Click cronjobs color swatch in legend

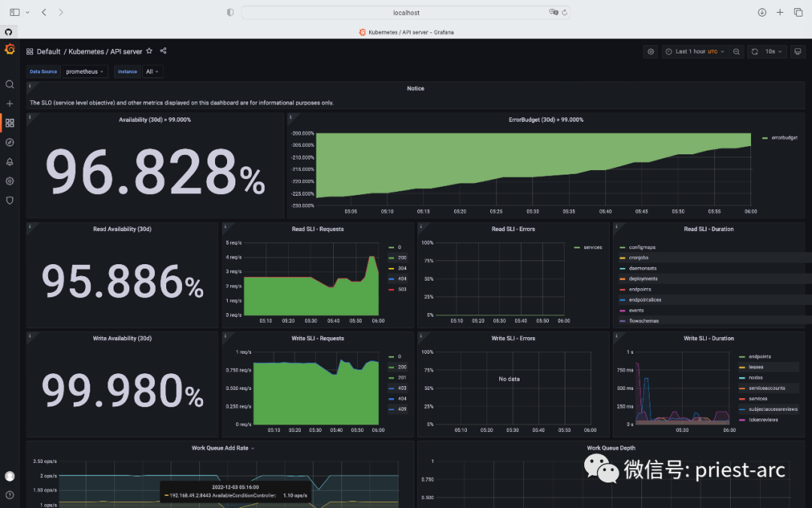(623, 257)
